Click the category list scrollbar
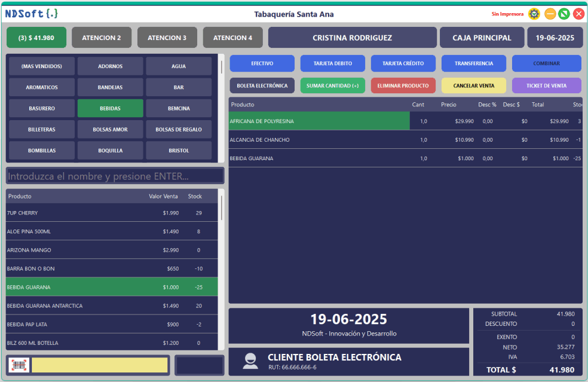This screenshot has height=382, width=588. (x=222, y=67)
